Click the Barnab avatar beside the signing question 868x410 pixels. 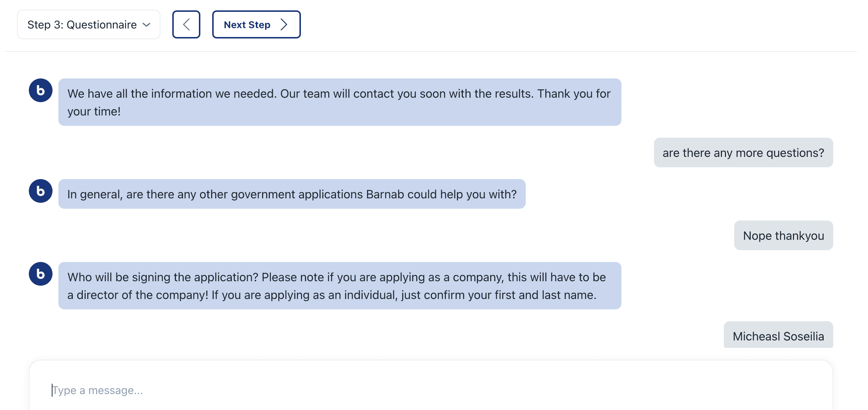(x=41, y=274)
